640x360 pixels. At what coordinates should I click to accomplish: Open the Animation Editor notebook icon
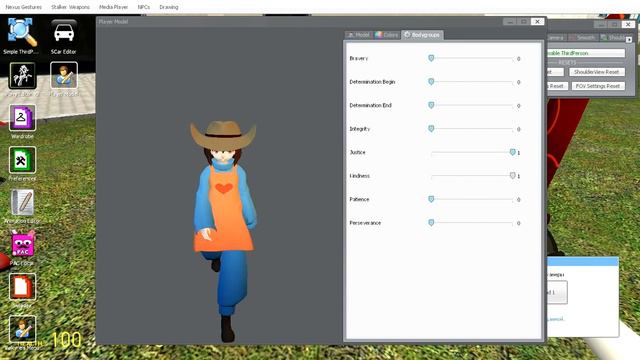click(x=22, y=202)
